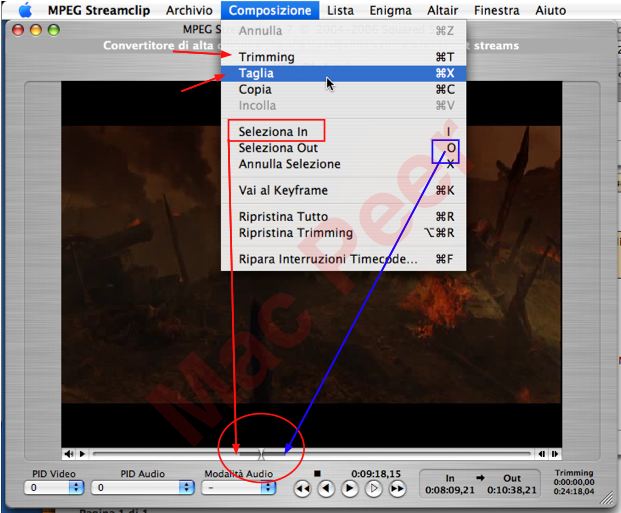This screenshot has width=621, height=513.
Task: Choose Annulla Selezione entry
Action: pyautogui.click(x=343, y=164)
